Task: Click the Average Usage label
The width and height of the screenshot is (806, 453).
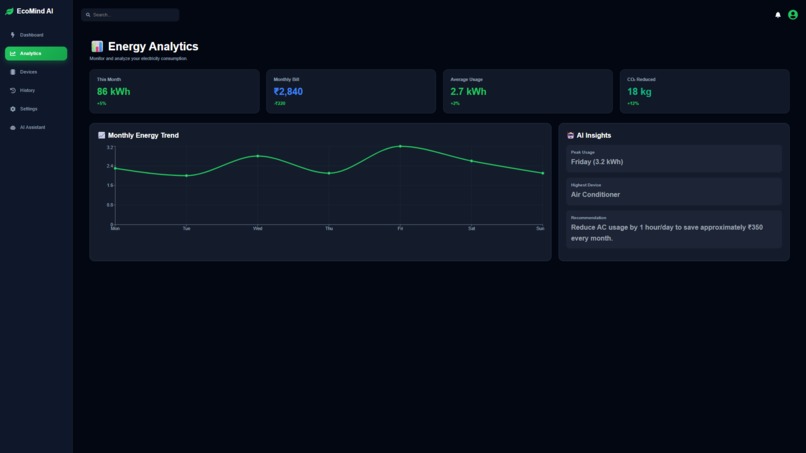Action: pos(467,79)
